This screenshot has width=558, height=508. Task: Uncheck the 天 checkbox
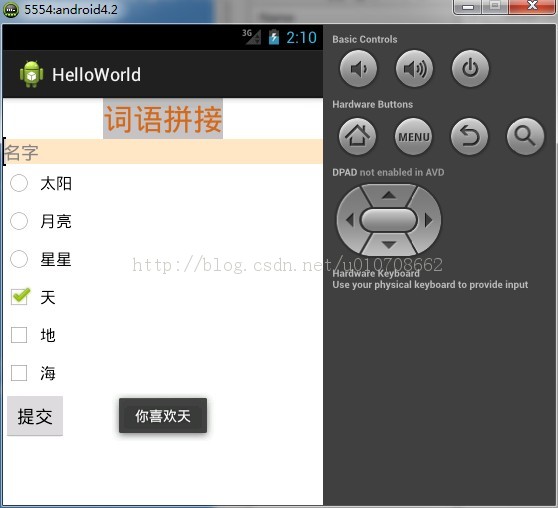pos(20,297)
